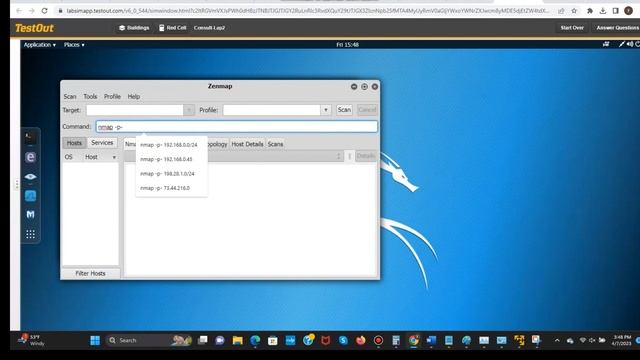Open the Buildings navigation item

[134, 28]
